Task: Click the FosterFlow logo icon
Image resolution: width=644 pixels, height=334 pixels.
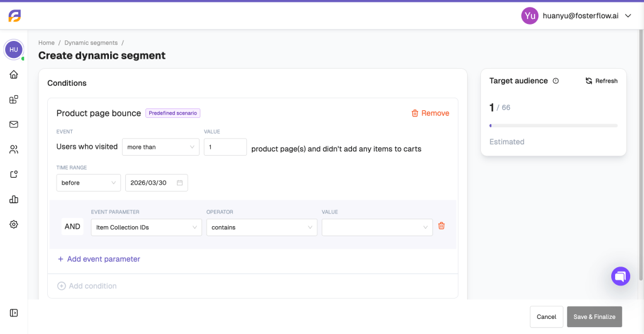Action: (14, 16)
